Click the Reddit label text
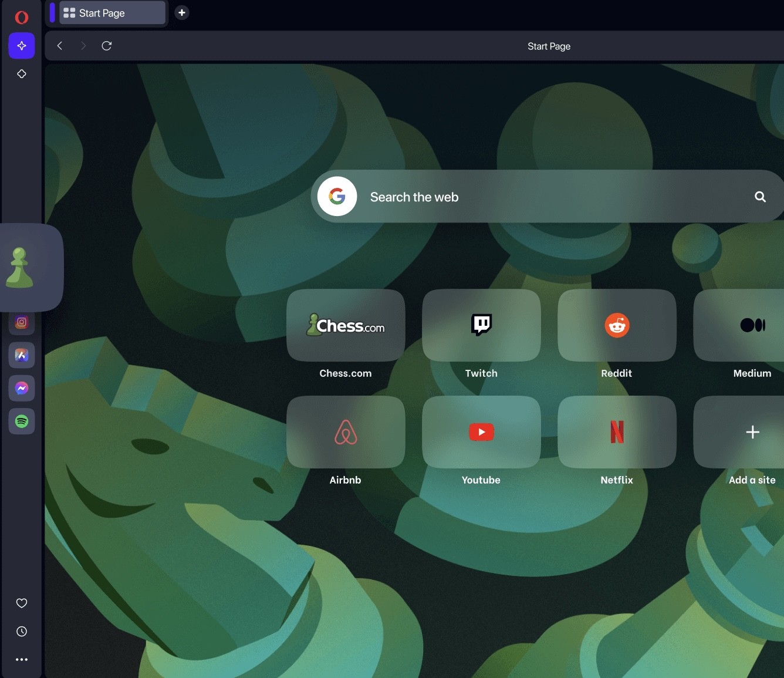The image size is (784, 678). (617, 373)
